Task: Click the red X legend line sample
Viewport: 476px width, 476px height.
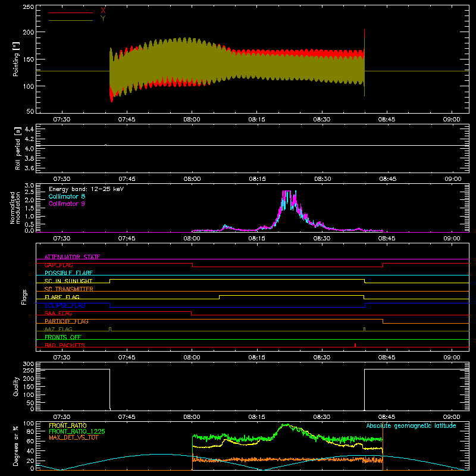Action: (71, 12)
